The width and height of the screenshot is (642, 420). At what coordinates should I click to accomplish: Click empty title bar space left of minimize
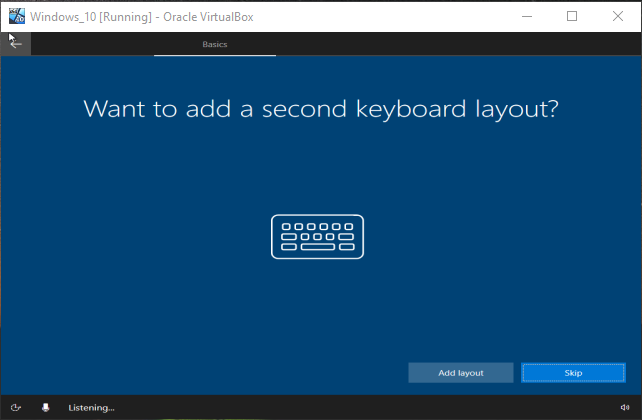pos(400,16)
